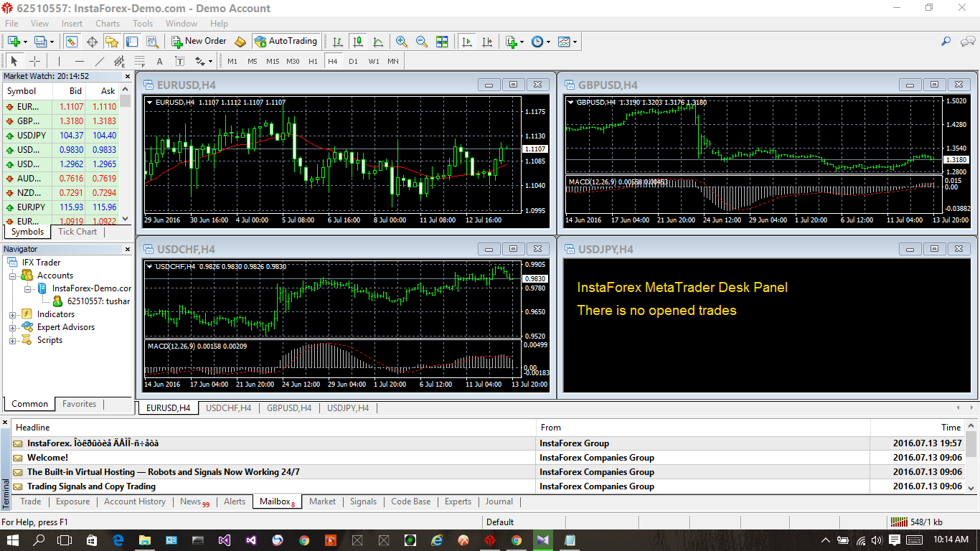Toggle Auto Scroll chart icon

(x=467, y=42)
